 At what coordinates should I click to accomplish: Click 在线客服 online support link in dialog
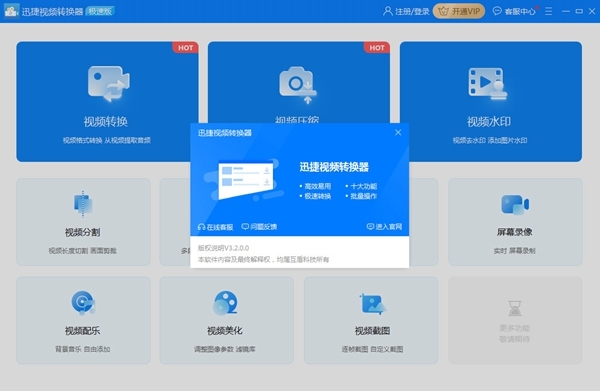215,227
